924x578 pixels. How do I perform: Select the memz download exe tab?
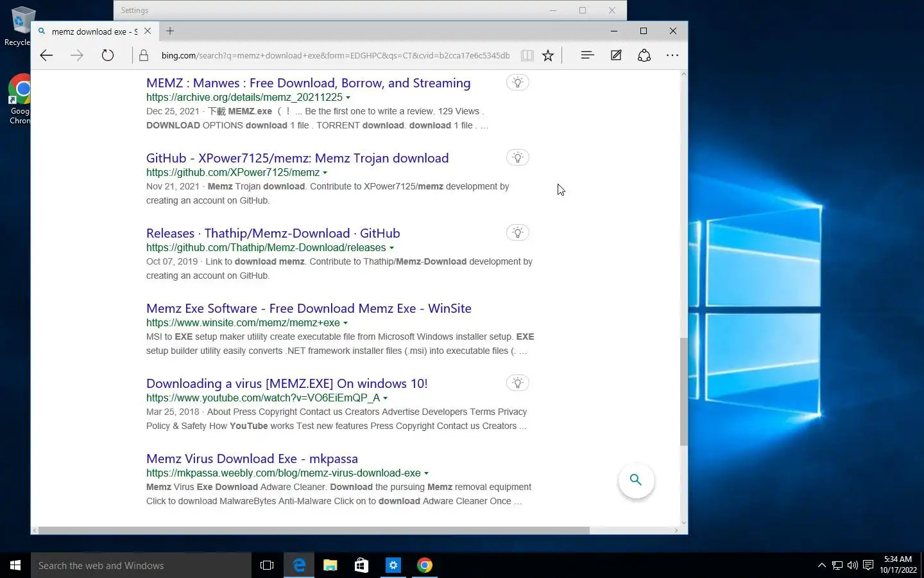94,31
